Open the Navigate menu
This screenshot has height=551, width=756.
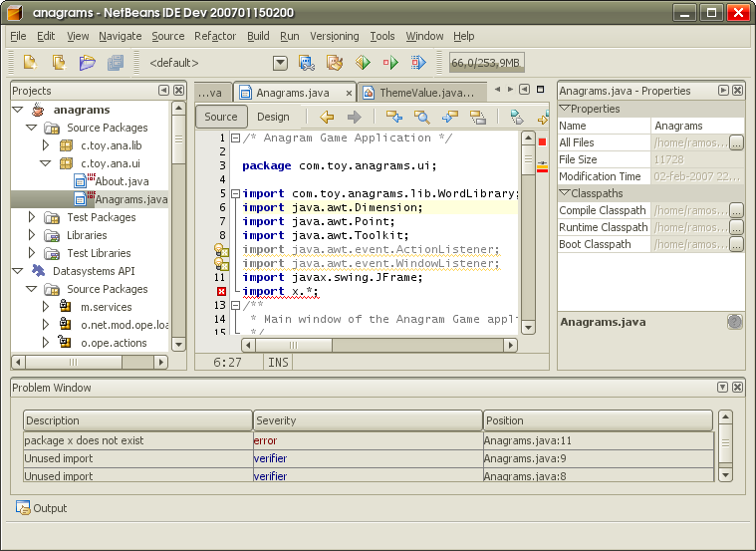[121, 36]
